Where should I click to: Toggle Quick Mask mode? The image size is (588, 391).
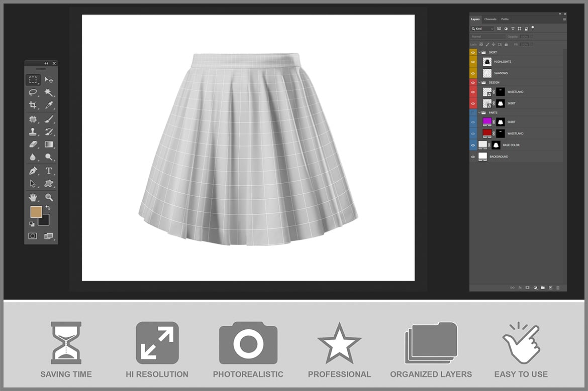33,235
